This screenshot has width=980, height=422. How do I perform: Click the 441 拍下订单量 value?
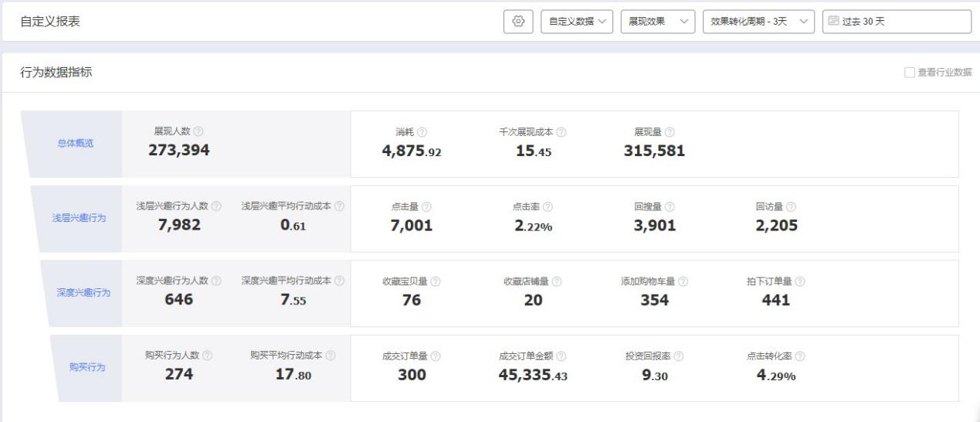[x=776, y=301]
